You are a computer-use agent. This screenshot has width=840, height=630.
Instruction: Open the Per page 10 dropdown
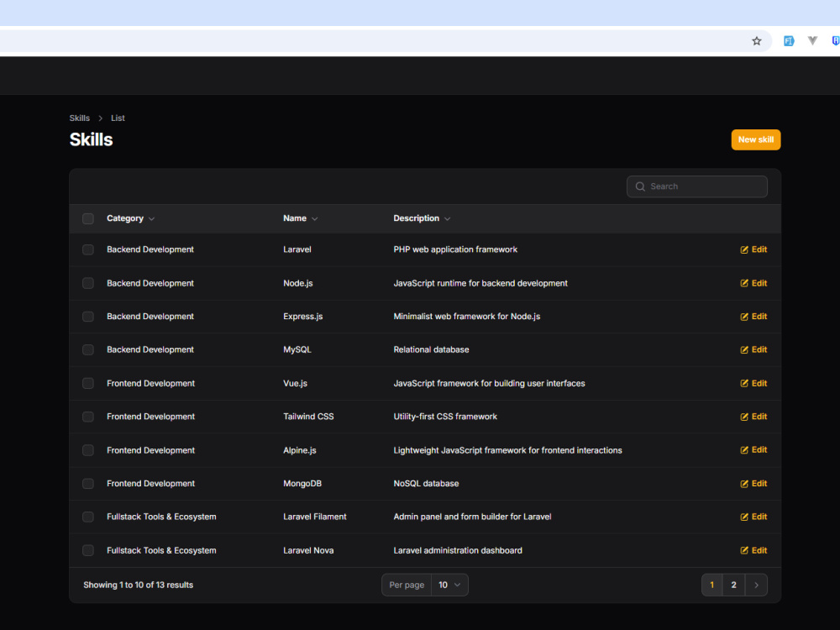pos(449,585)
